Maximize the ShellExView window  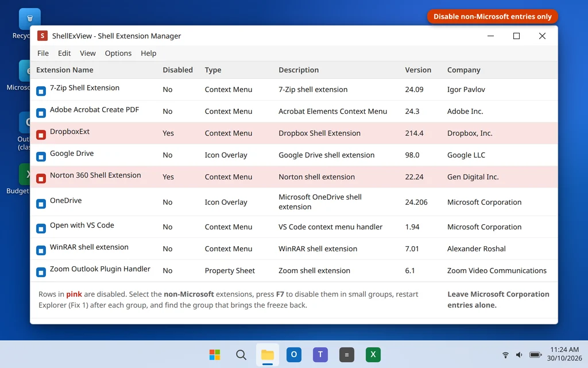point(516,36)
